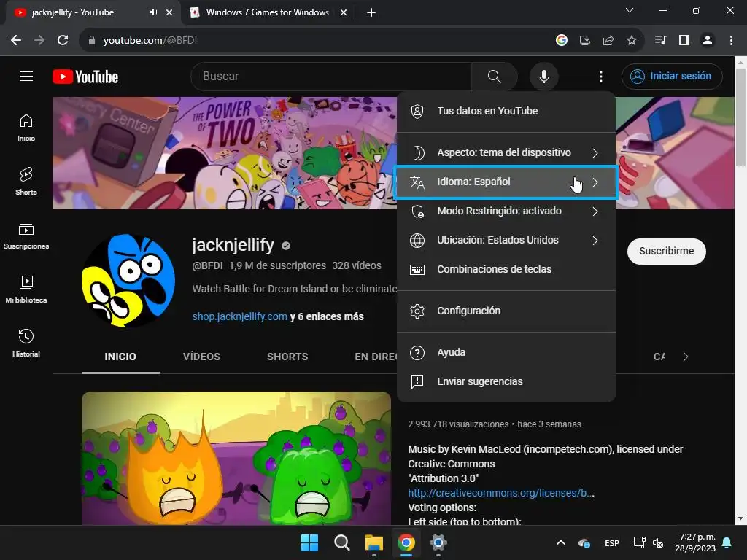Select the SHORTS channel tab

(287, 357)
